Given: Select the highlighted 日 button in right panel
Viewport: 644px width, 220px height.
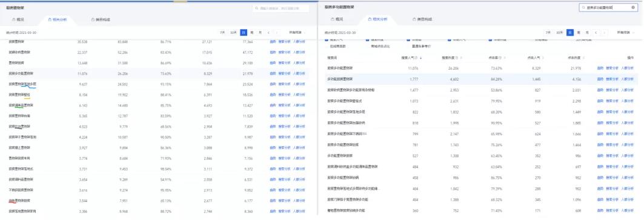Looking at the screenshot, I should [570, 32].
